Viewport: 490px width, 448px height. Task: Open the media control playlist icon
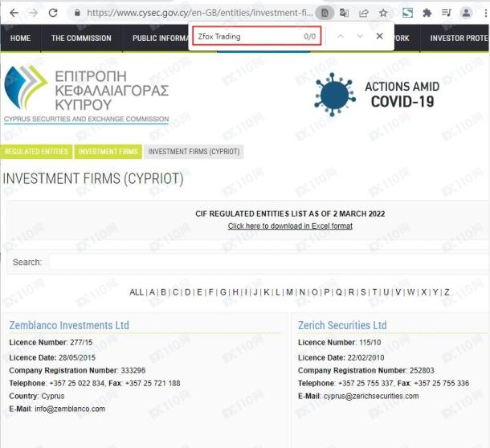tap(447, 13)
